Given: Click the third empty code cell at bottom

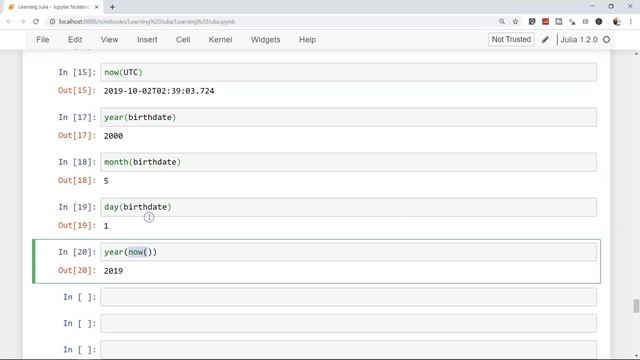Looking at the screenshot, I should (349, 350).
